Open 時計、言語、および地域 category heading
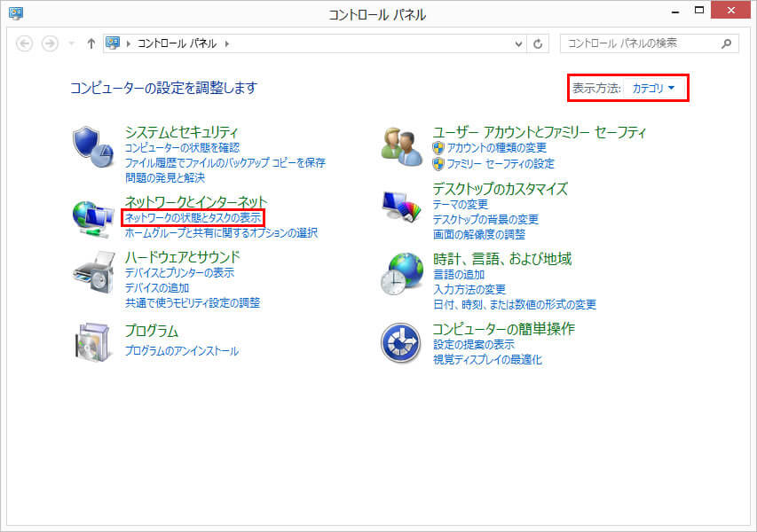This screenshot has width=757, height=532. pyautogui.click(x=502, y=259)
